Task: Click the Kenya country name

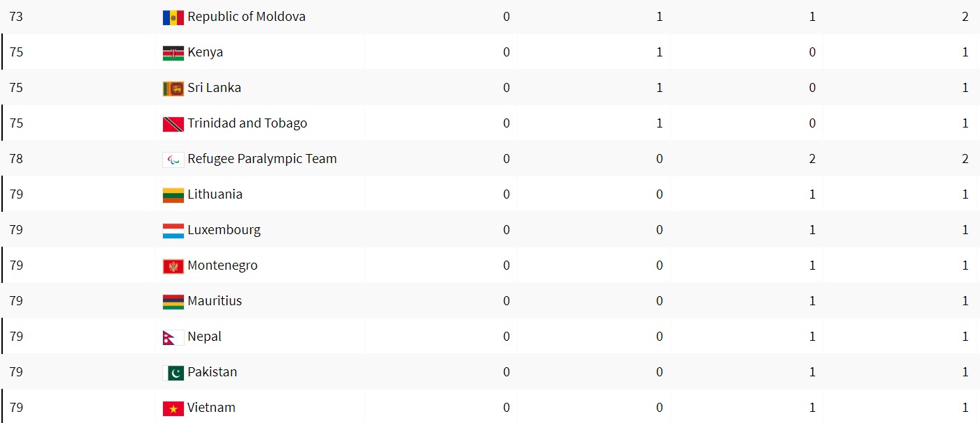Action: coord(205,52)
